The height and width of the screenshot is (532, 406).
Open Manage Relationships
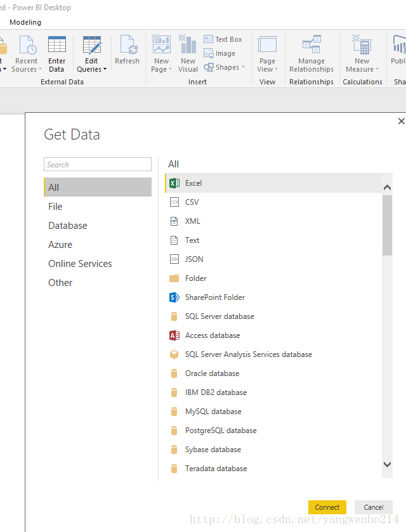[x=311, y=55]
